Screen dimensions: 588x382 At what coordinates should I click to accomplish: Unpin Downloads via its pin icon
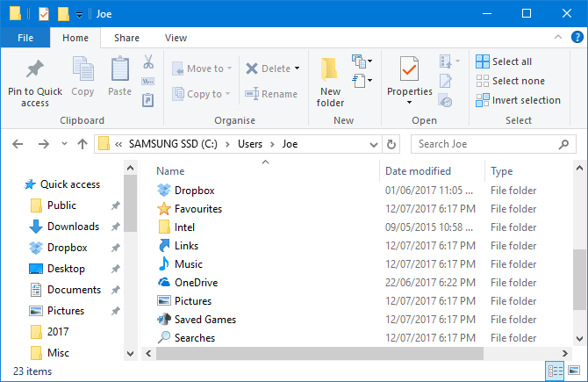116,227
